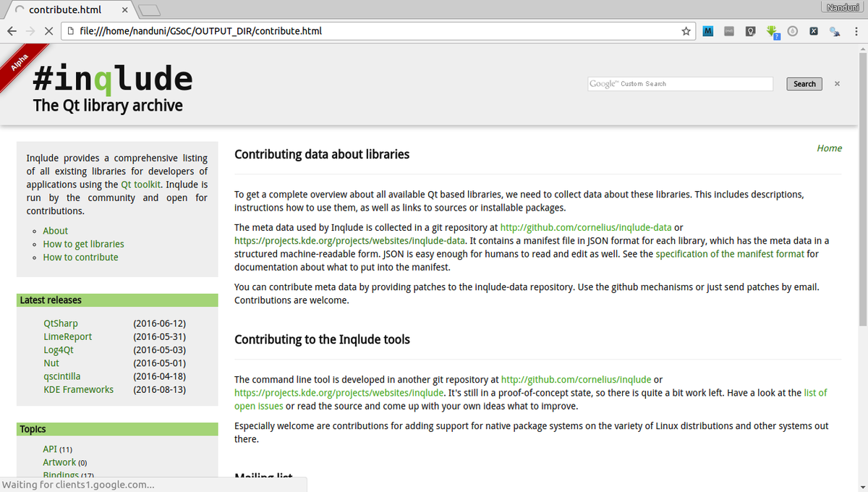Screen dimensions: 868x492
Task: Click in the Google Custom Search field
Action: [x=680, y=84]
